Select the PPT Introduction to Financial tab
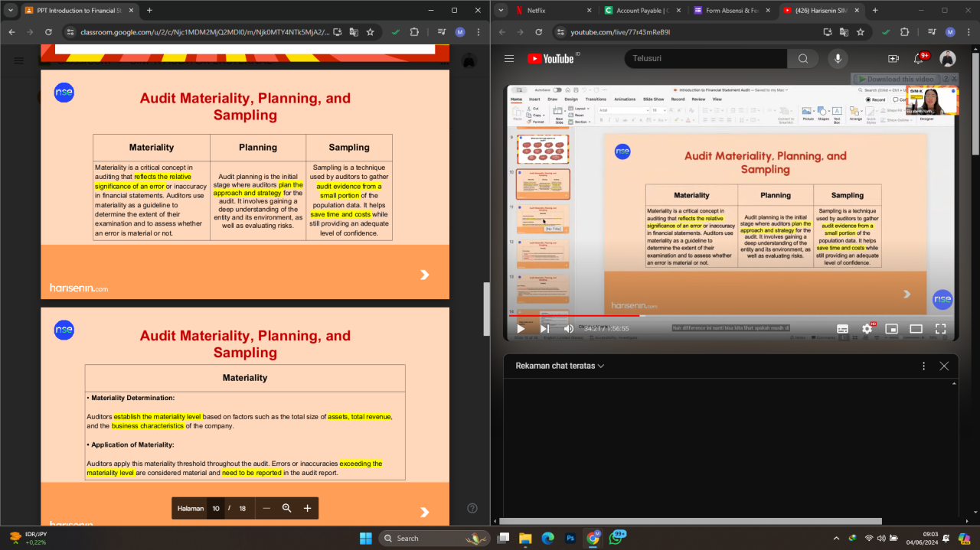The image size is (980, 550). coord(80,11)
